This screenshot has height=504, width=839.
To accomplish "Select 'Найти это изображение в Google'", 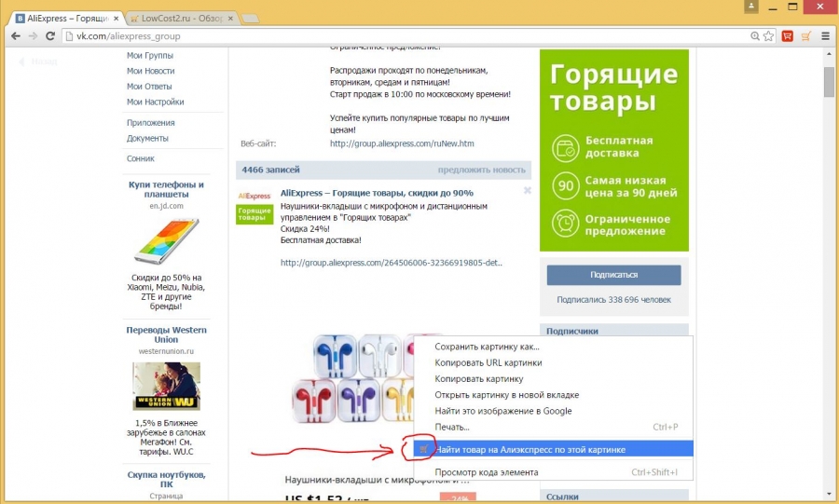I will pyautogui.click(x=502, y=411).
